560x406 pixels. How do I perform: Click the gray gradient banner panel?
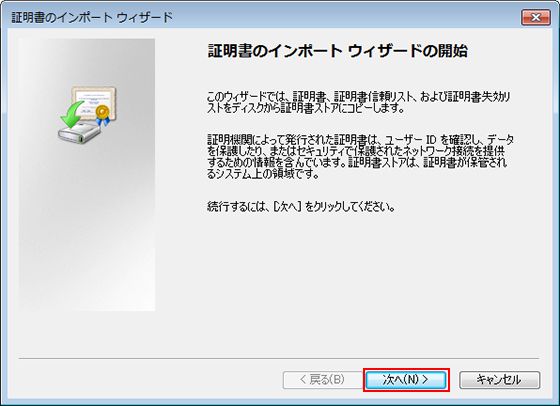click(x=87, y=175)
